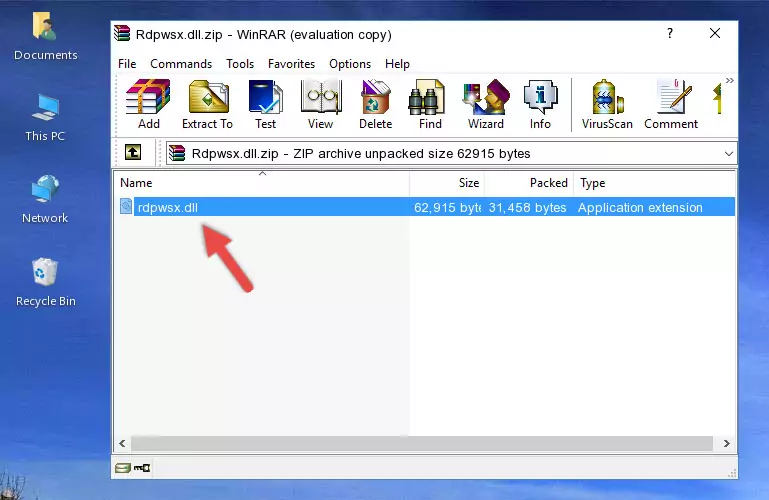
Task: Click the Application extension type cell
Action: click(640, 207)
